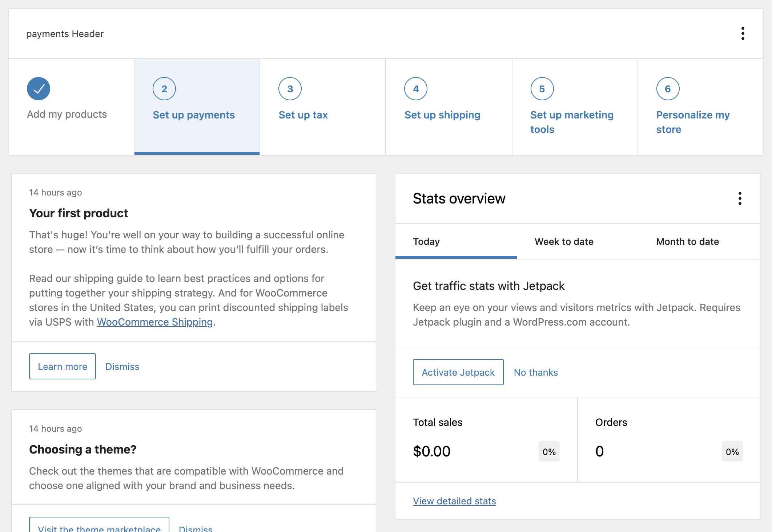Click the step 5 circle icon
Viewport: 772px width, 532px height.
pos(542,89)
